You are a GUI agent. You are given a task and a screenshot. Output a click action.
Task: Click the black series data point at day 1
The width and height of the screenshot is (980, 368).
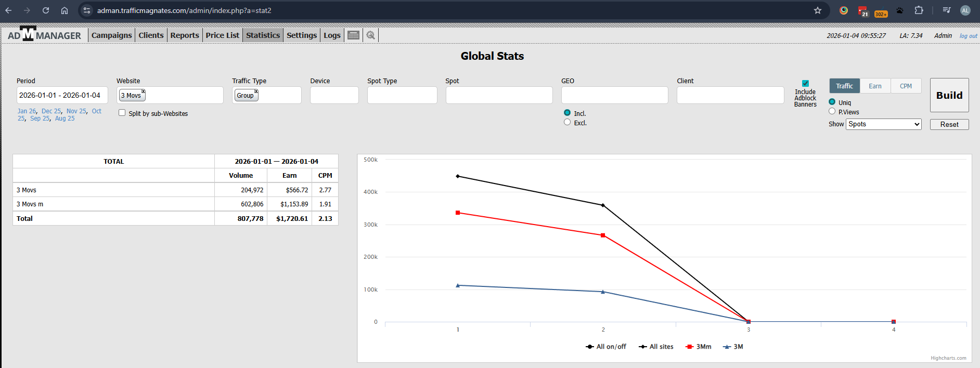[x=458, y=176]
